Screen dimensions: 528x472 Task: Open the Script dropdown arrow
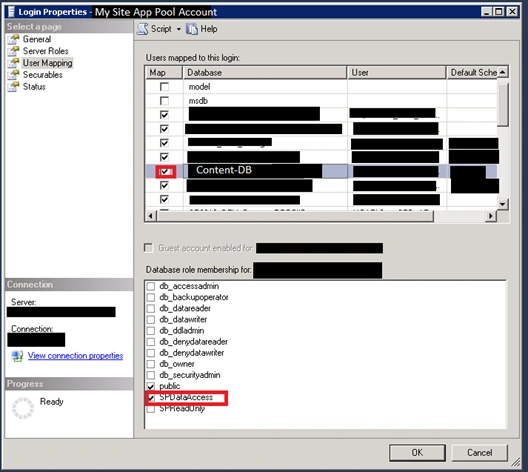179,29
